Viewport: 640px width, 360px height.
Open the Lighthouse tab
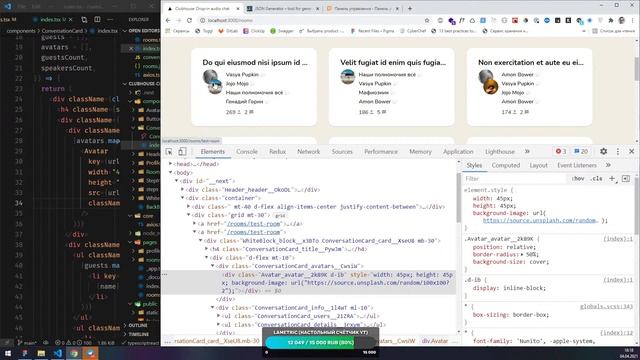[500, 151]
